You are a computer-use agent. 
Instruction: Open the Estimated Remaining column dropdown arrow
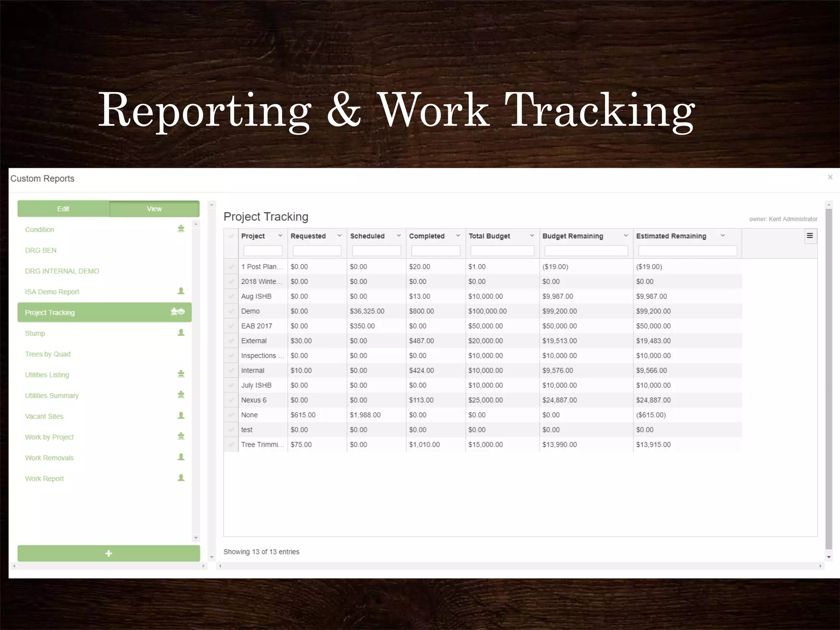pos(723,236)
